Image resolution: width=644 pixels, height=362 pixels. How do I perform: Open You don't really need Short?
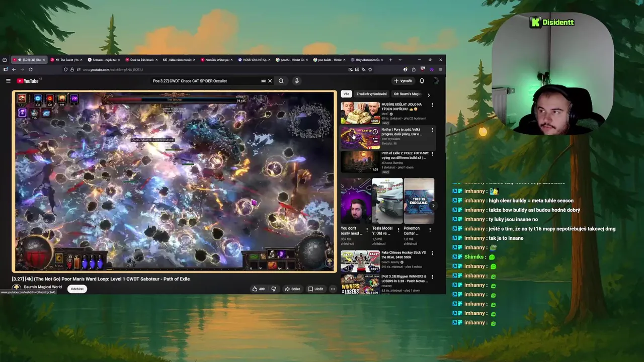click(x=356, y=201)
